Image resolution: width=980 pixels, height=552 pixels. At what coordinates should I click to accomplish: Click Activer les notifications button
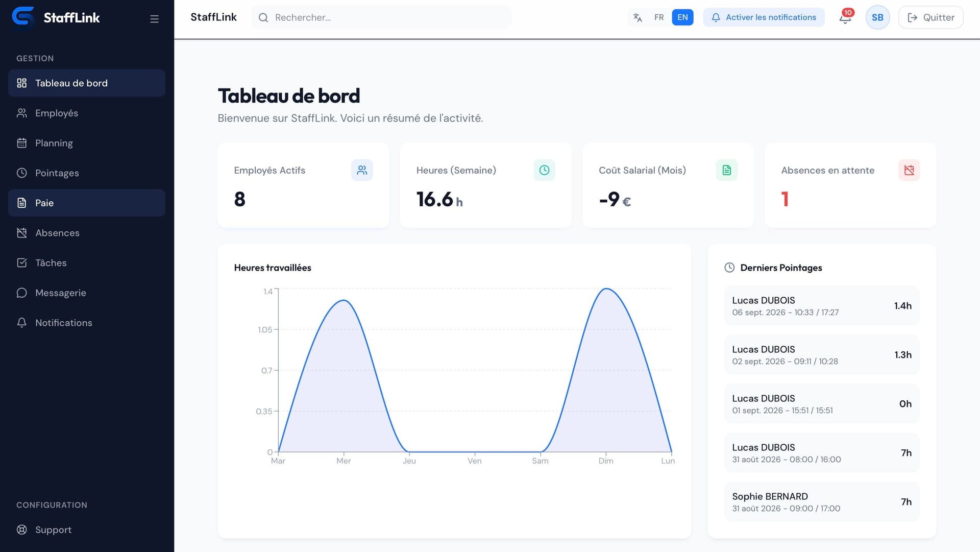764,17
